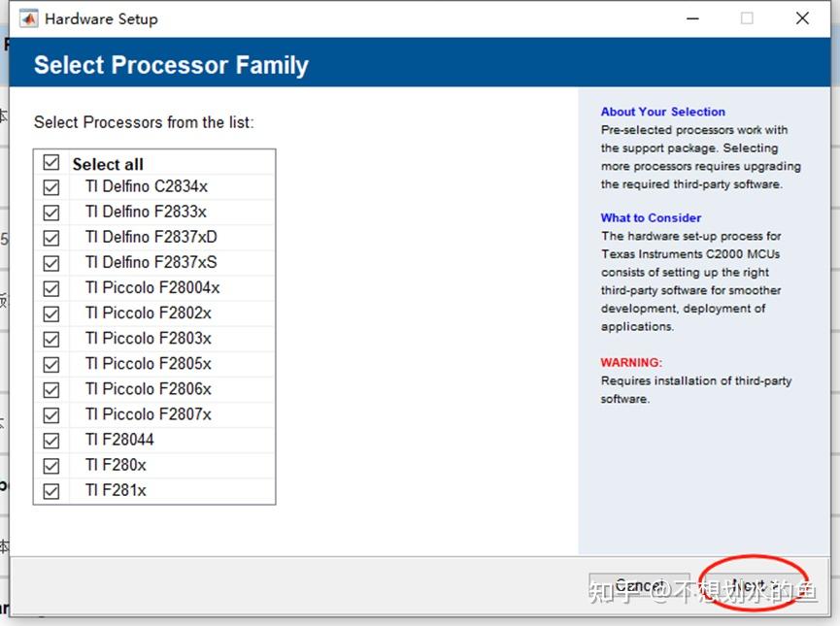Viewport: 840px width, 626px height.
Task: Toggle TI Delfino F2837xS selection
Action: pyautogui.click(x=50, y=262)
